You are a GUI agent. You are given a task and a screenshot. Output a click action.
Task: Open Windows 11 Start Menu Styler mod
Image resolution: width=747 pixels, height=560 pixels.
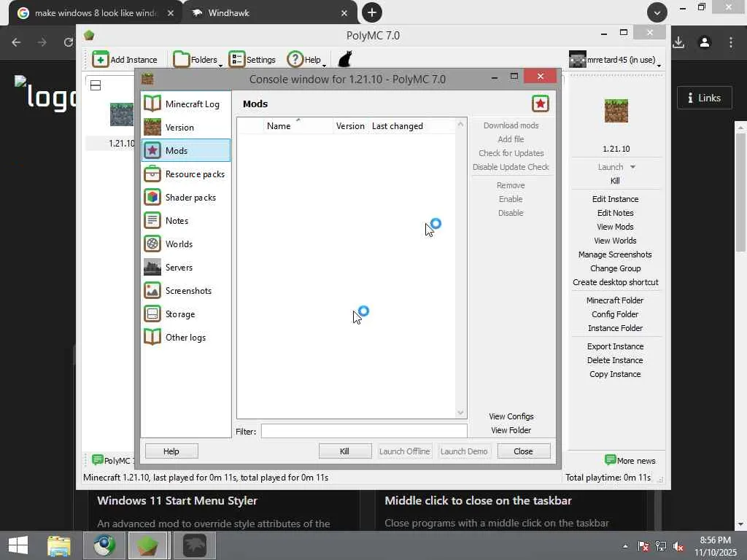177,500
